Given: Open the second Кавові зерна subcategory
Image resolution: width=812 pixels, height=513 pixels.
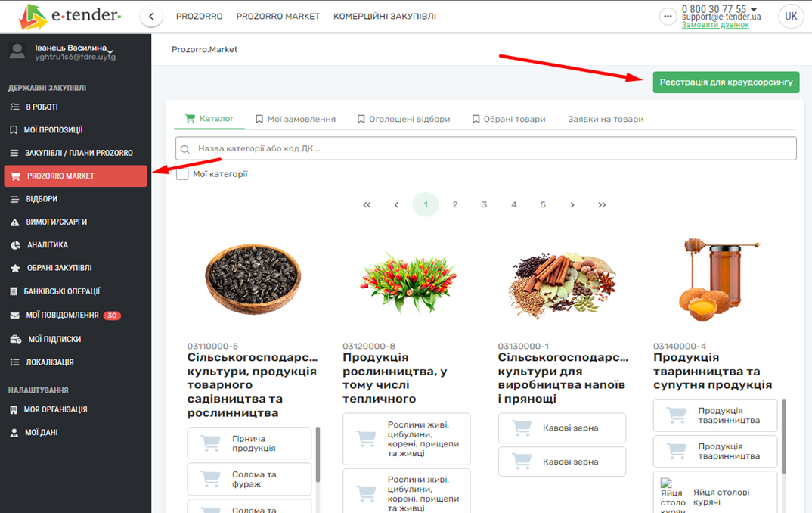Looking at the screenshot, I should pos(562,462).
